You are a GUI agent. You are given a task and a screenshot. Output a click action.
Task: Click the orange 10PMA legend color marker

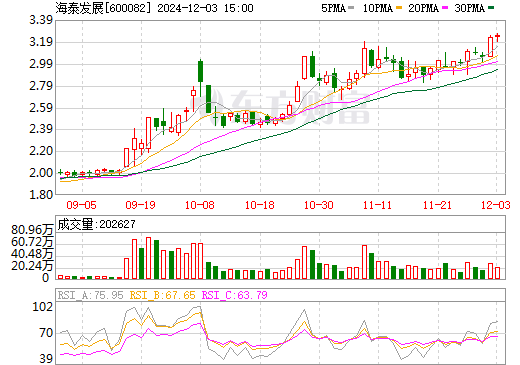tap(399, 8)
